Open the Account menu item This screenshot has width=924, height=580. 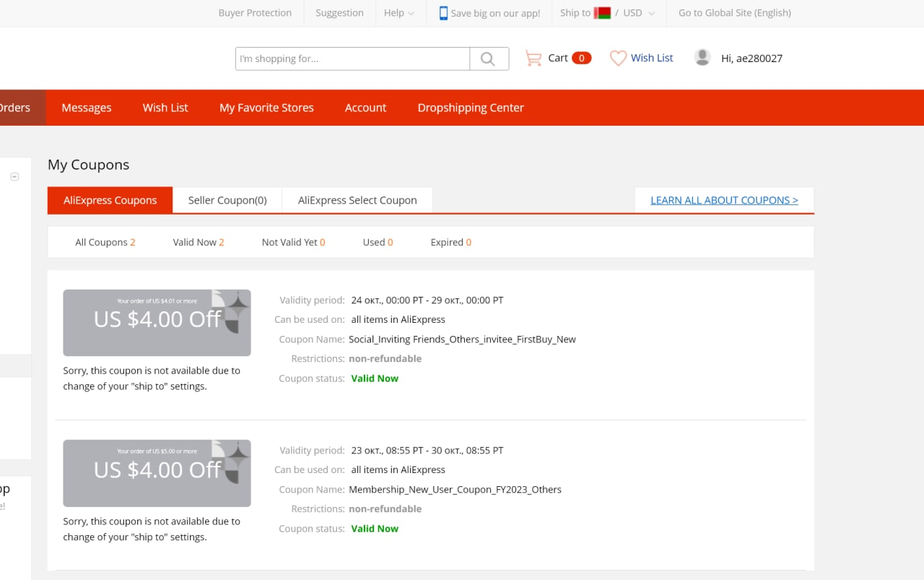coord(365,108)
